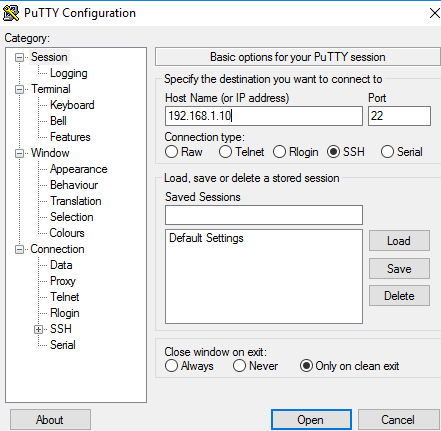Click the Save session button
Image resolution: width=441 pixels, height=431 pixels.
tap(399, 269)
